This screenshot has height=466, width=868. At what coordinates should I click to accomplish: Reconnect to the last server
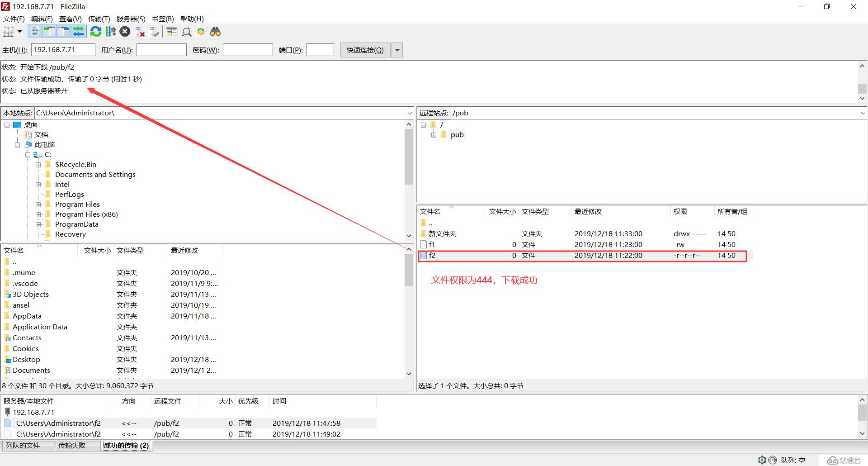(154, 32)
